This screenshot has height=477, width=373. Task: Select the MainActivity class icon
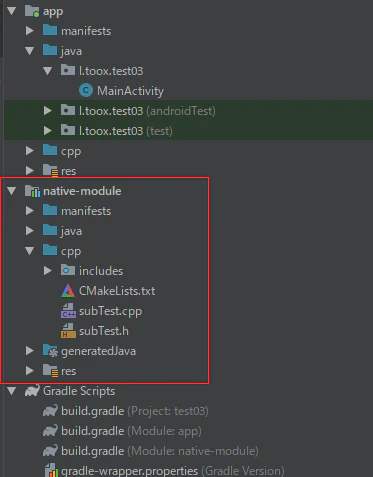86,91
